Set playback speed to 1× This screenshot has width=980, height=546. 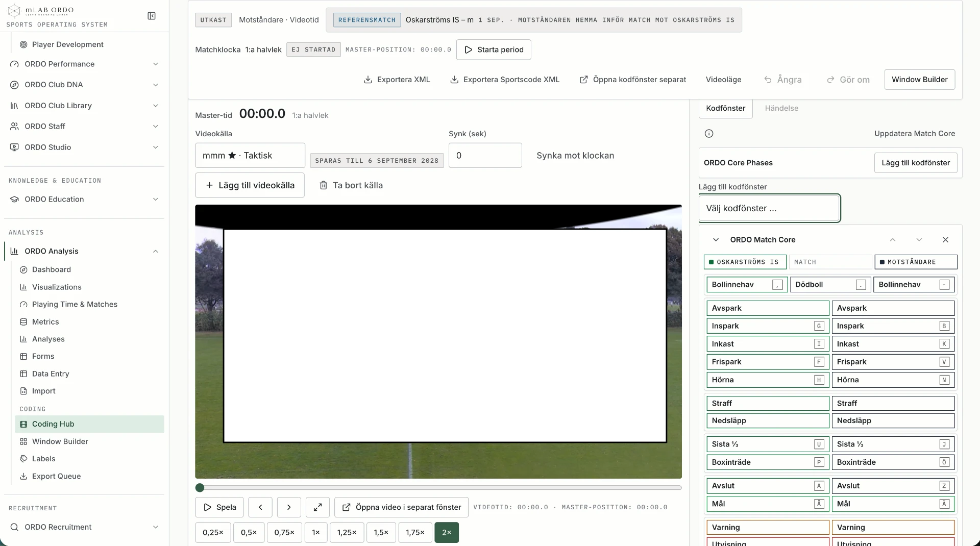tap(316, 533)
